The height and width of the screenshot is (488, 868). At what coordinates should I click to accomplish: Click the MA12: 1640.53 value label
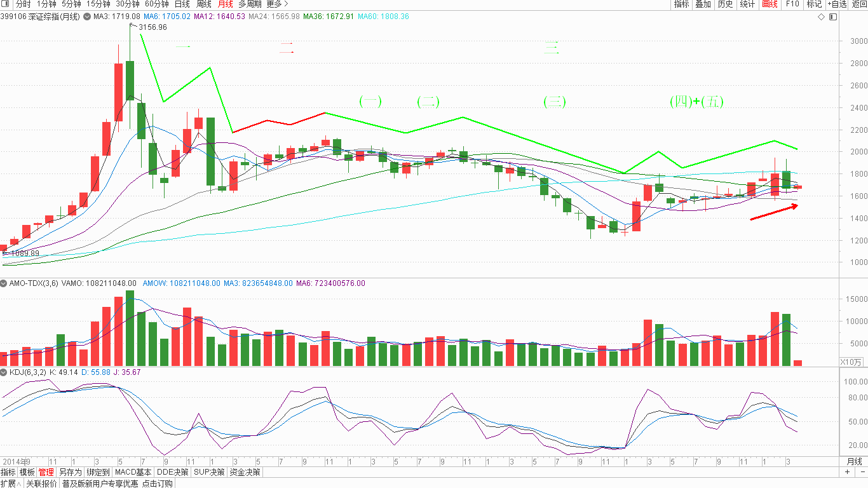point(219,17)
